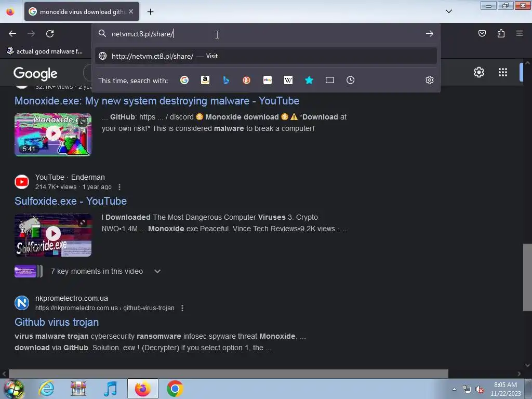Image resolution: width=532 pixels, height=399 pixels.
Task: Switch to Firefox in the taskbar
Action: point(142,389)
